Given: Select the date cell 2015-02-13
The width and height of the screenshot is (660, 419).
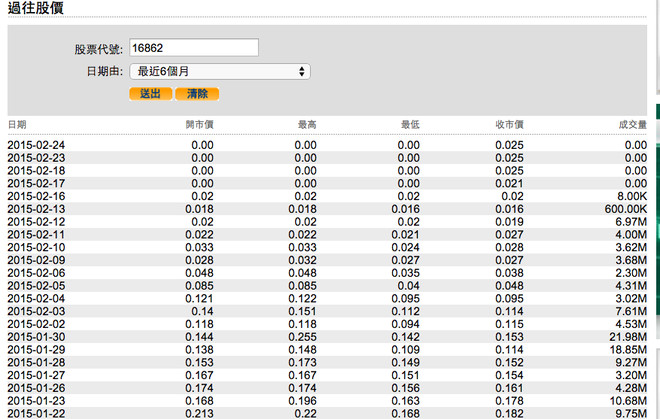Looking at the screenshot, I should [x=36, y=209].
